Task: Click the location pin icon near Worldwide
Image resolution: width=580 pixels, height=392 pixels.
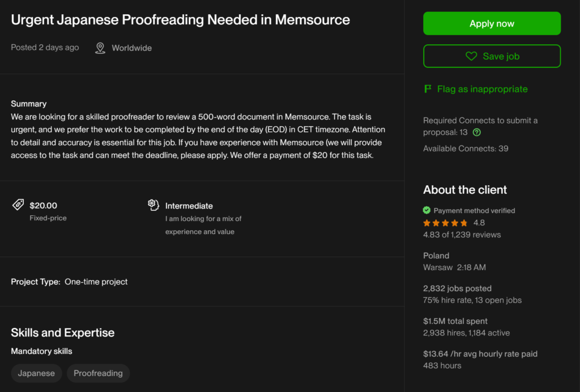Action: tap(100, 48)
